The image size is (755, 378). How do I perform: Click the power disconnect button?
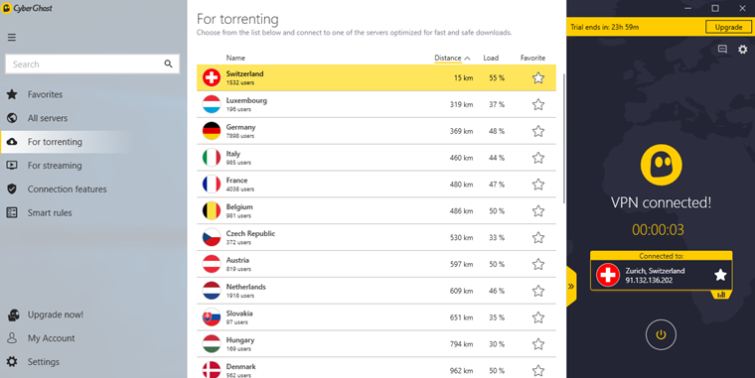point(661,335)
